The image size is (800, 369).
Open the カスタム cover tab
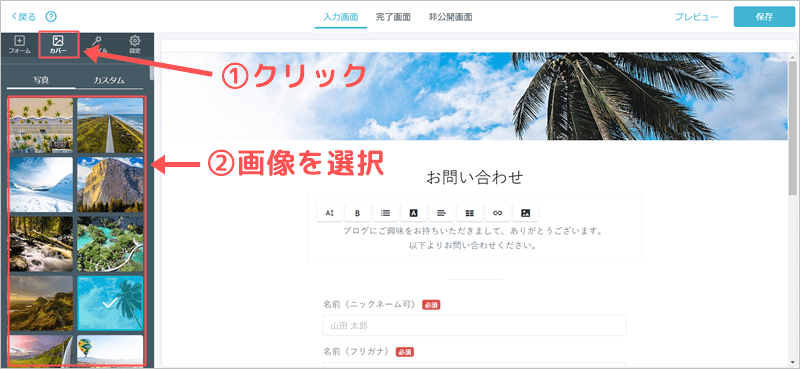click(x=109, y=81)
